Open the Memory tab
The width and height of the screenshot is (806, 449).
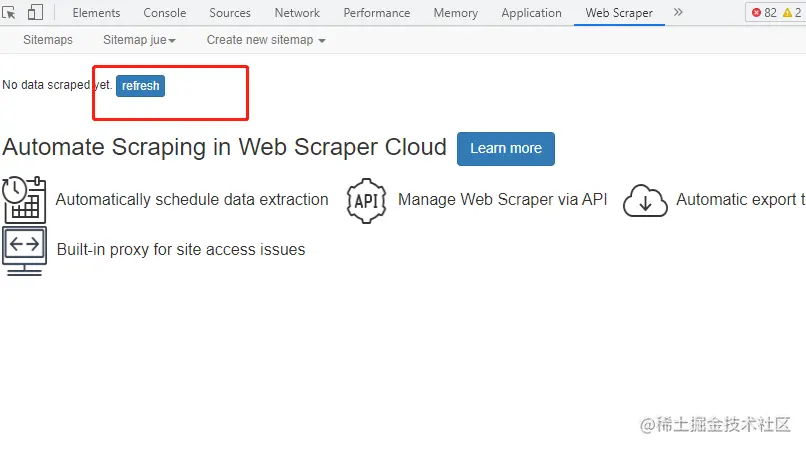(x=455, y=13)
